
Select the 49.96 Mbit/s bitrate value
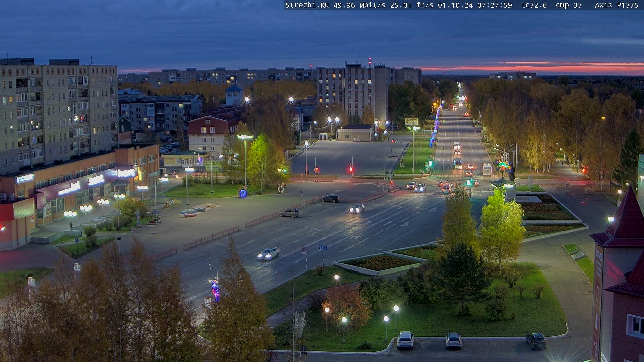tap(359, 5)
